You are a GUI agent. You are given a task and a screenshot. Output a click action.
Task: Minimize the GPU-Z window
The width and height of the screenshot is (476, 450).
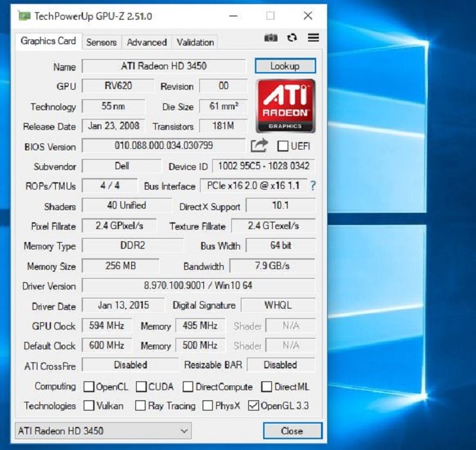pos(233,16)
